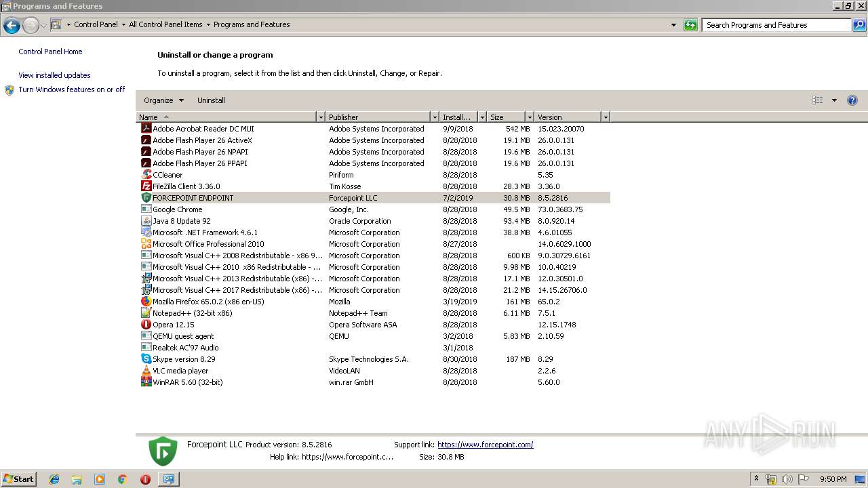868x488 pixels.
Task: Click the VLC media player cone icon
Action: coord(146,370)
